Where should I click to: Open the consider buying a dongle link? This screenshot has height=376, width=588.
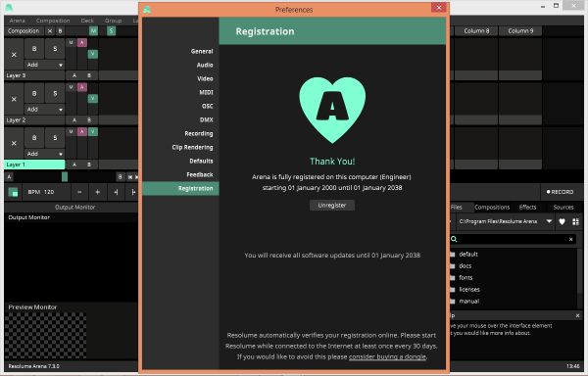(387, 356)
